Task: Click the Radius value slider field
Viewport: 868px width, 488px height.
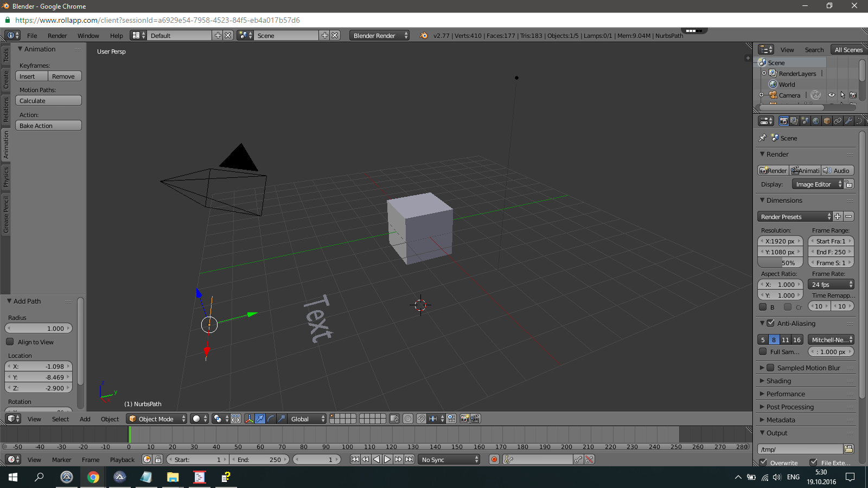Action: tap(39, 328)
